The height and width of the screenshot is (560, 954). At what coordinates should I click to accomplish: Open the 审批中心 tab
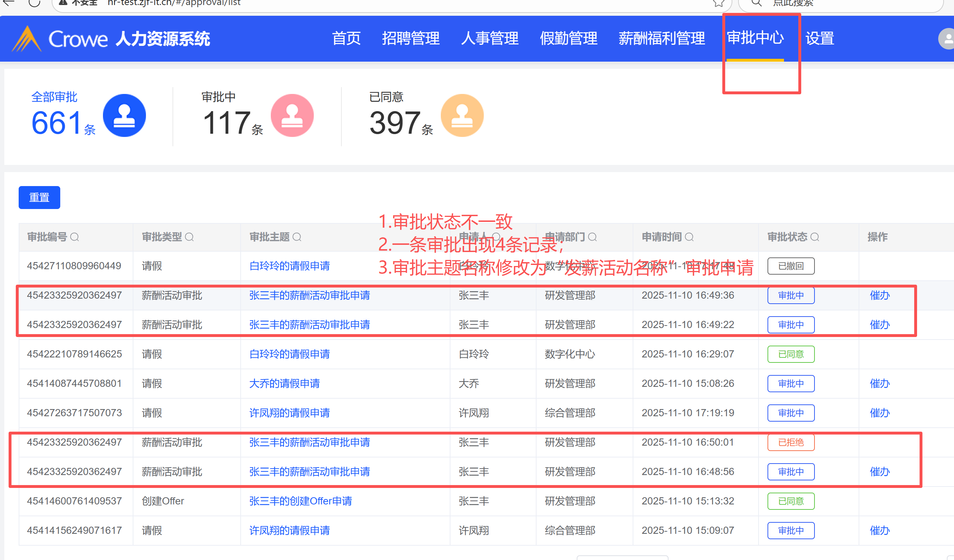pos(755,38)
